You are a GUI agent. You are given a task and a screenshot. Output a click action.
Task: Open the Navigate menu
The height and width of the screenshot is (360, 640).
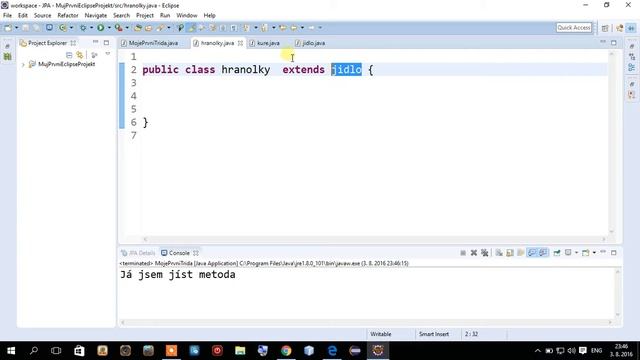pyautogui.click(x=96, y=16)
